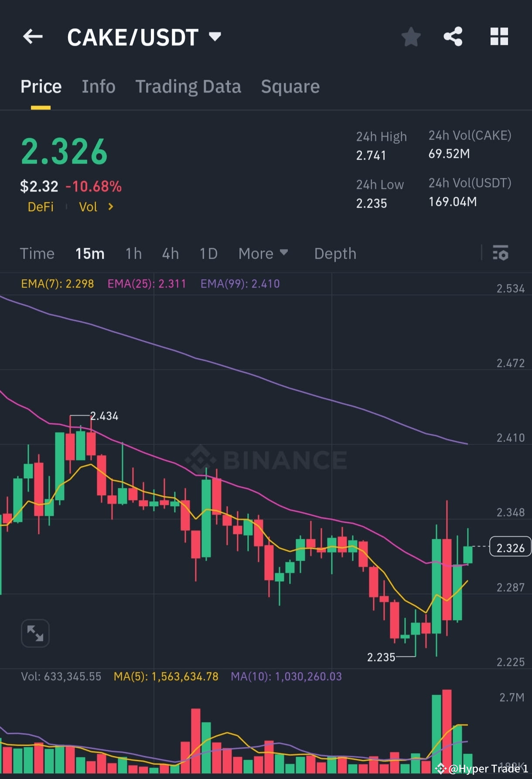Open the Square tab
532x779 pixels.
point(290,86)
